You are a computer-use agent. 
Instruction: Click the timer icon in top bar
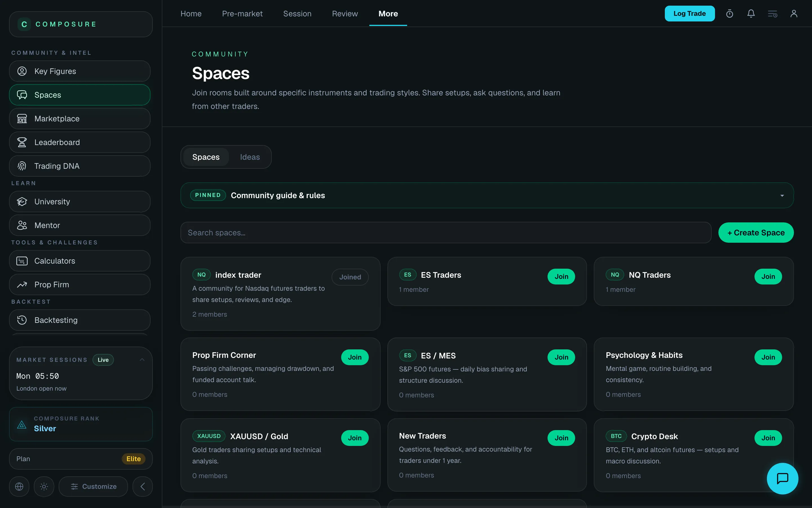tap(729, 14)
